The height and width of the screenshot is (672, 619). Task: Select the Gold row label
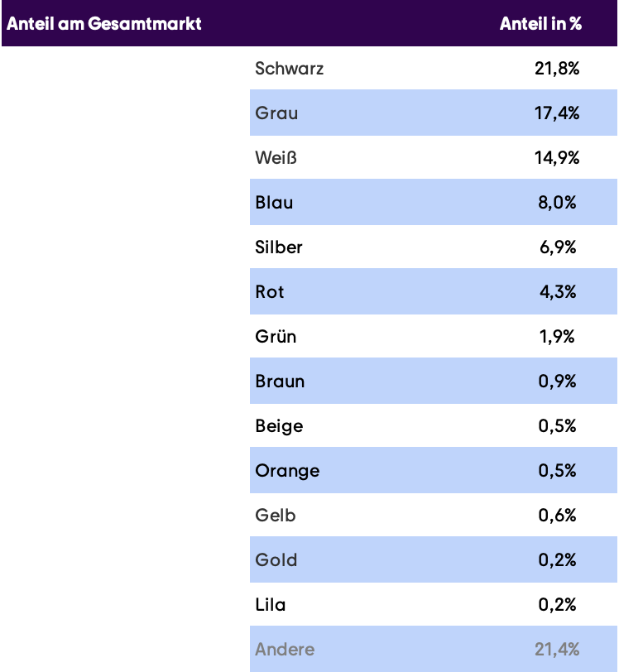point(276,560)
